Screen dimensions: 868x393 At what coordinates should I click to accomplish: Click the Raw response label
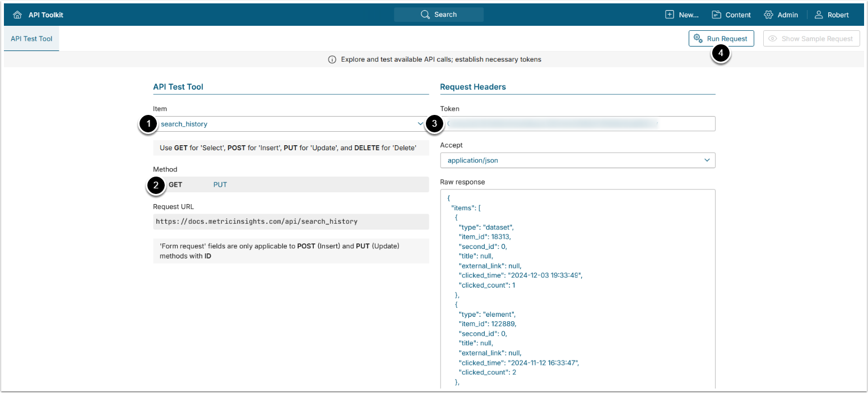coord(462,182)
